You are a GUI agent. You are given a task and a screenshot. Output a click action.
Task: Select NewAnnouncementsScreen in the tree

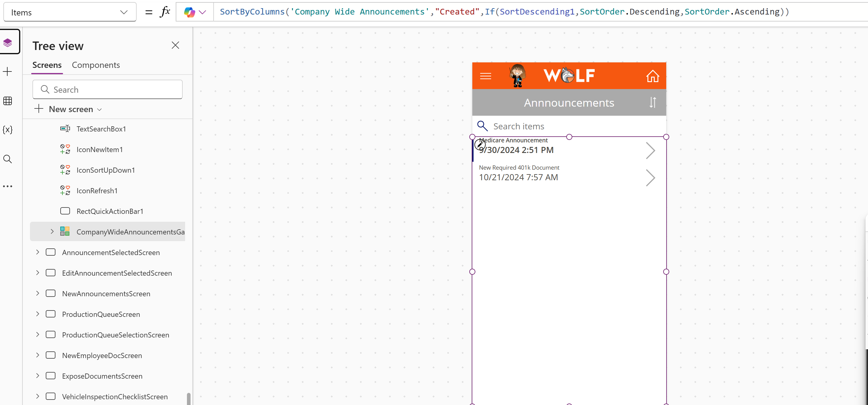coord(106,294)
